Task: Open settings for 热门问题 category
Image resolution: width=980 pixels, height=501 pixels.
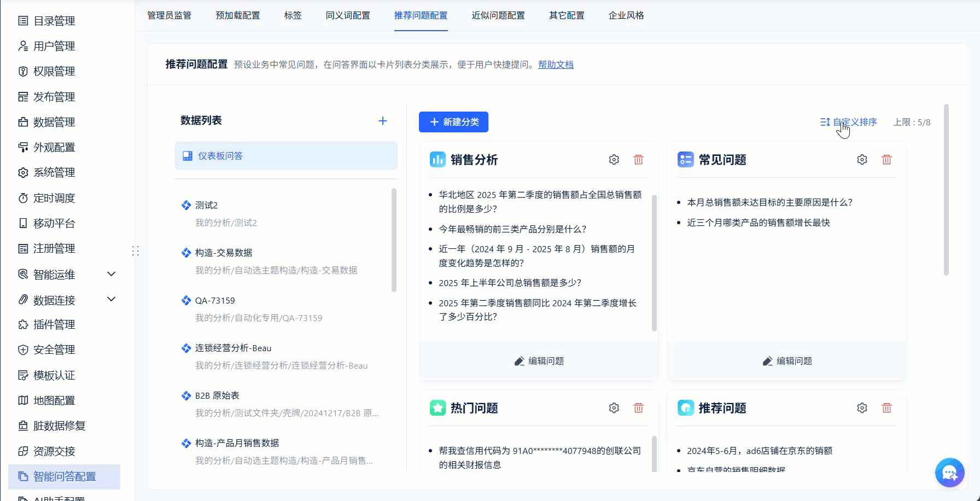Action: (614, 408)
